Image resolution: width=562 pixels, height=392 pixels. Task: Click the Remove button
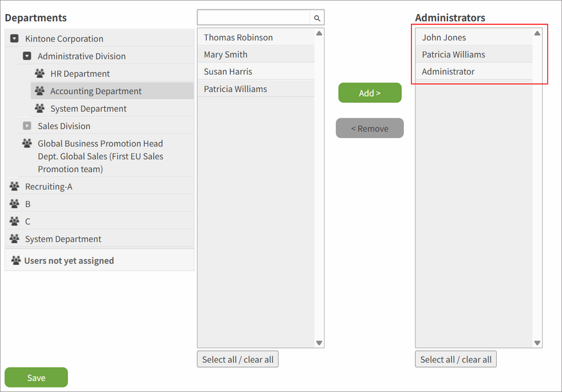369,128
